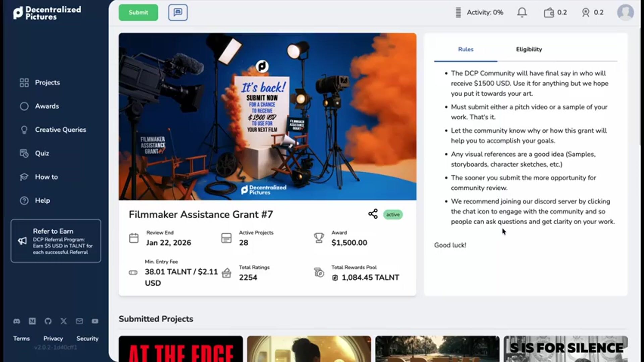Open the user profile avatar
Image resolution: width=644 pixels, height=362 pixels.
pos(625,12)
